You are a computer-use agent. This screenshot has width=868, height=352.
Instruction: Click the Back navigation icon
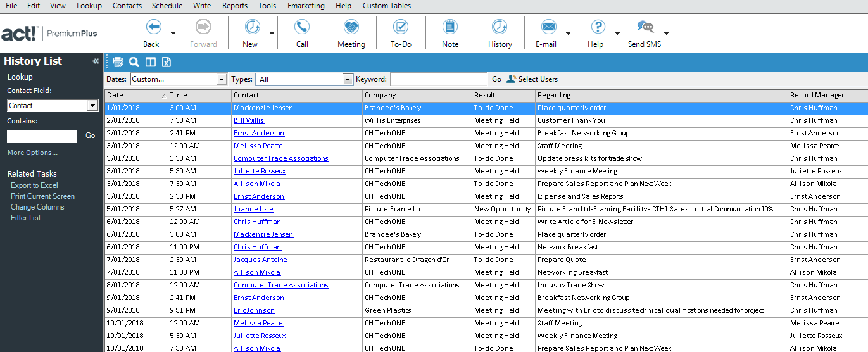(152, 27)
